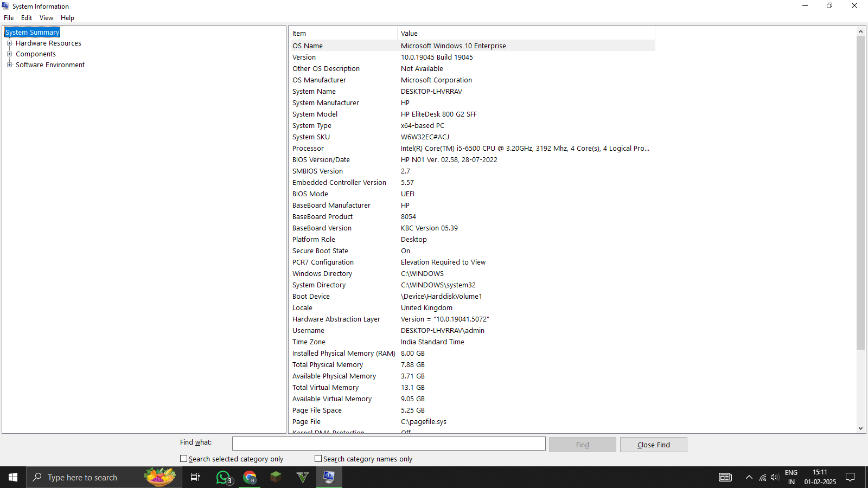Open the notification center icon
Viewport: 868px width, 488px height.
850,477
